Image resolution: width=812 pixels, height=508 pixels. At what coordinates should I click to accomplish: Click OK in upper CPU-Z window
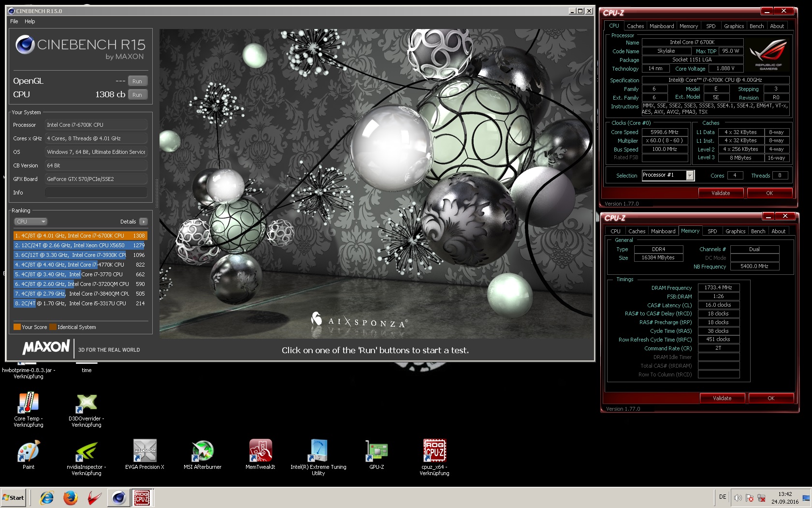coord(769,193)
